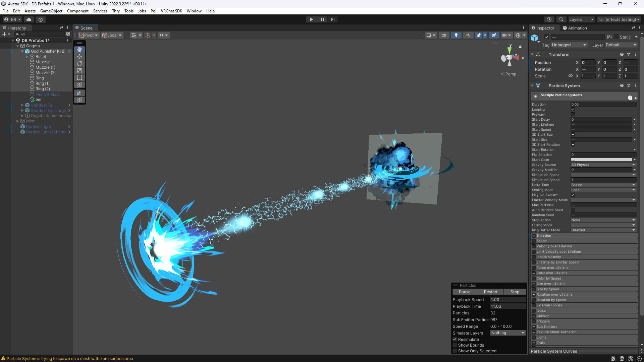Viewport: 644px width, 362px height.
Task: Open Unity cloud services icon
Action: click(x=29, y=19)
